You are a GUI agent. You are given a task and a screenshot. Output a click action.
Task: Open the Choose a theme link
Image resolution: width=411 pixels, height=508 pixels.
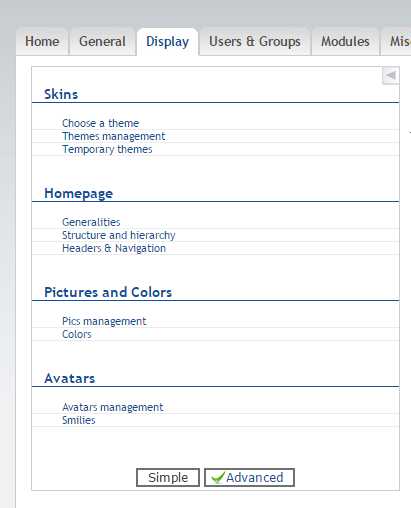[100, 123]
